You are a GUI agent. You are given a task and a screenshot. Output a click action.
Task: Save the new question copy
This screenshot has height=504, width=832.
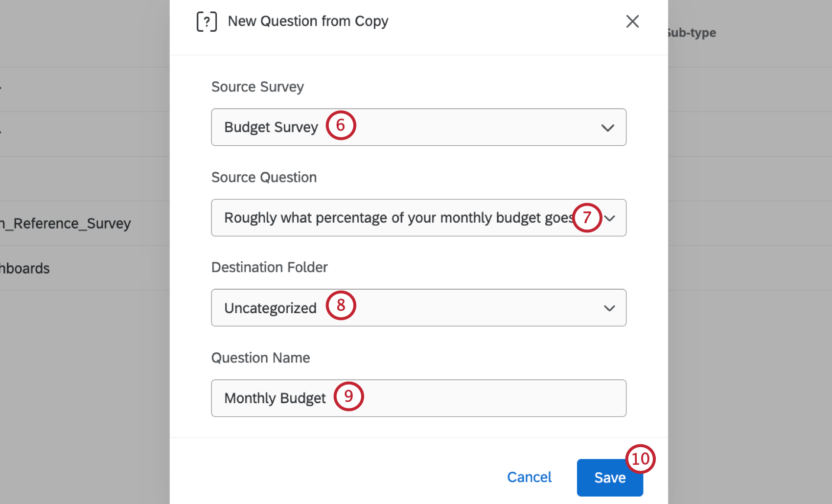coord(609,478)
